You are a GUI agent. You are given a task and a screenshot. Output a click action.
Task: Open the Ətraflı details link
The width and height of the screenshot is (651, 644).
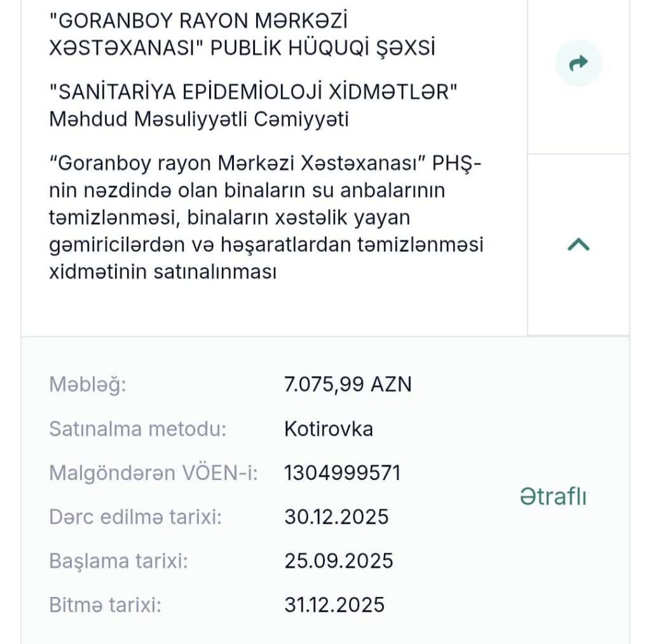pyautogui.click(x=552, y=497)
